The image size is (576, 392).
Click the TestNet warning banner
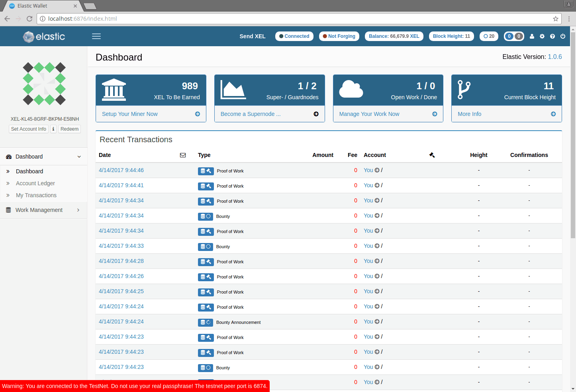tap(135, 386)
